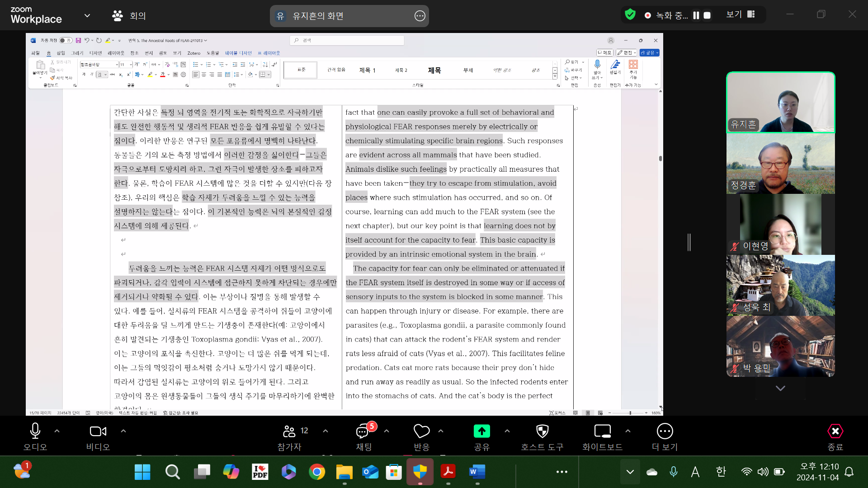Open the font name dropdown
Viewport: 868px width, 488px height.
point(117,65)
